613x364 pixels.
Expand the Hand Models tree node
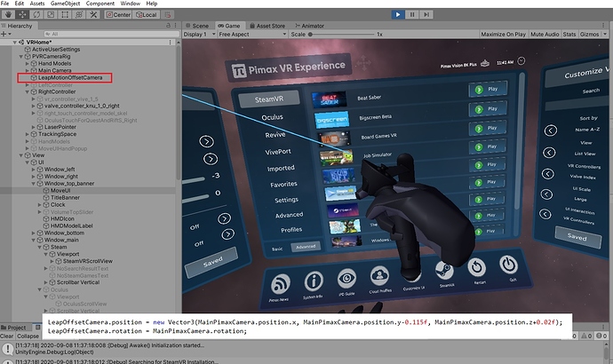pyautogui.click(x=28, y=63)
